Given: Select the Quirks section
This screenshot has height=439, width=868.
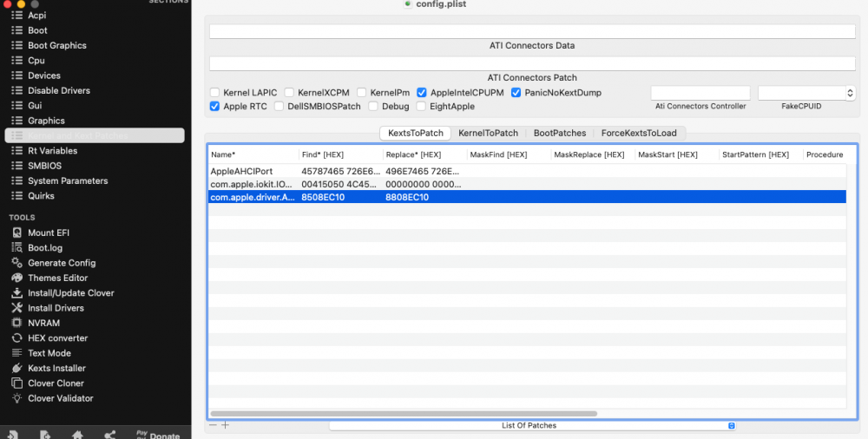Looking at the screenshot, I should (x=41, y=195).
